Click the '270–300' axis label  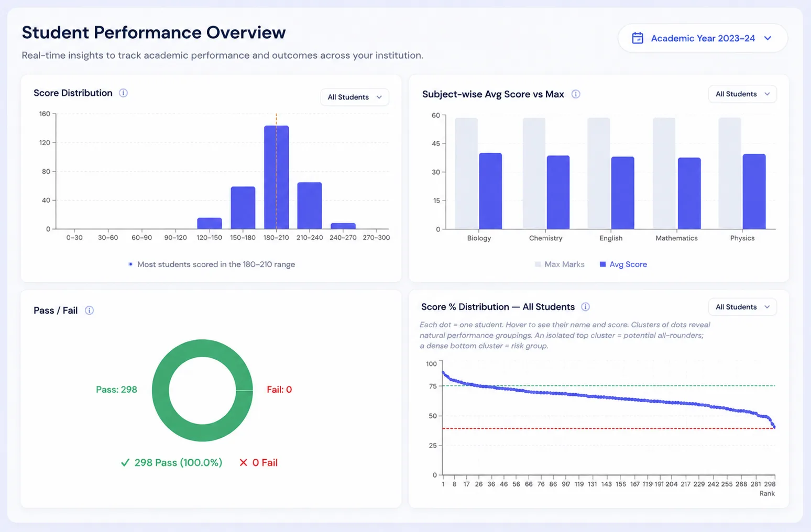pos(376,238)
